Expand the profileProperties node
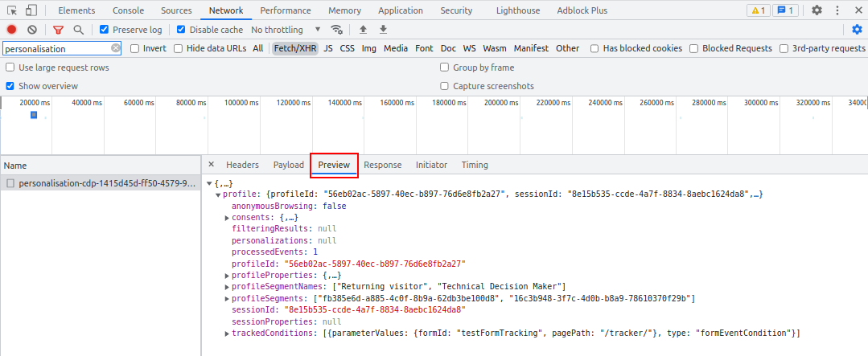This screenshot has height=356, width=868. tap(227, 276)
